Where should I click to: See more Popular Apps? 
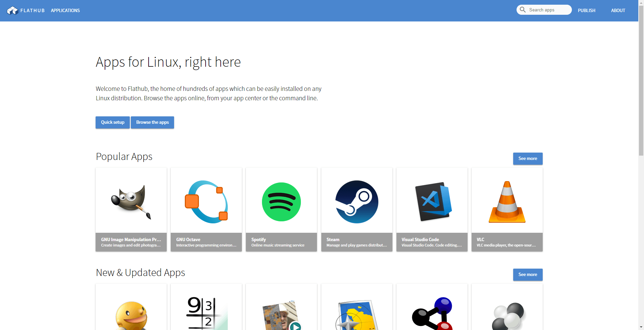point(528,159)
